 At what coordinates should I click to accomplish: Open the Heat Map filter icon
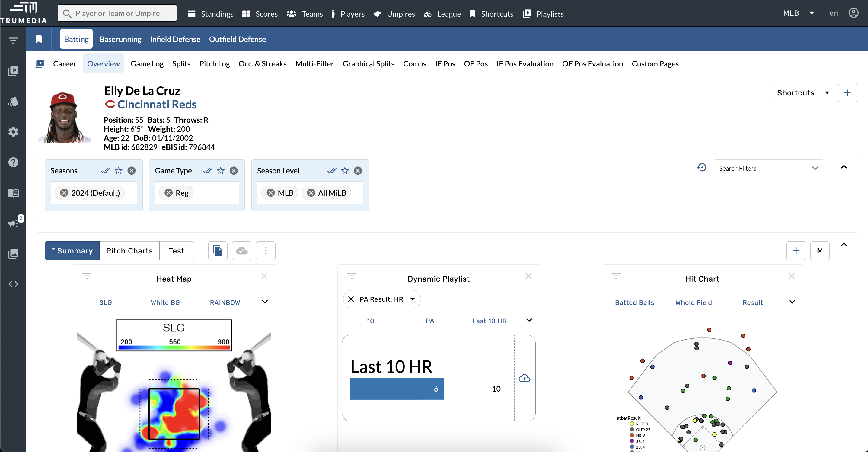[87, 276]
